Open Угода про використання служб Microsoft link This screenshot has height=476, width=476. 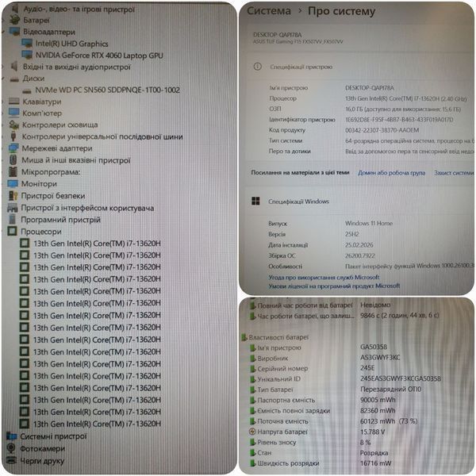[324, 277]
